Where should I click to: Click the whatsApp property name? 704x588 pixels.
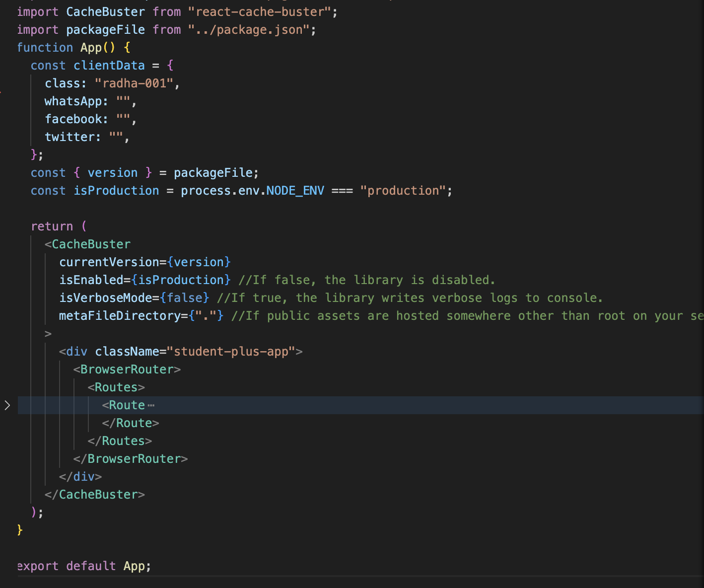(x=74, y=101)
